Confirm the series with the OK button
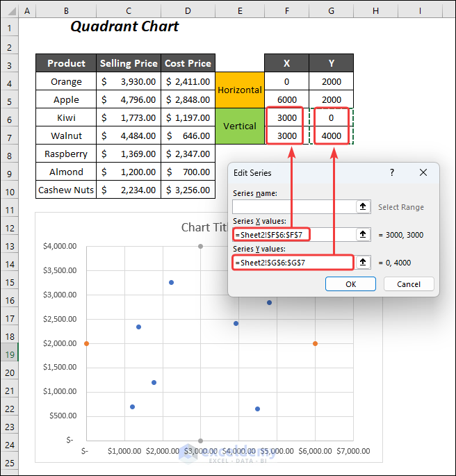This screenshot has height=476, width=456. coord(350,284)
